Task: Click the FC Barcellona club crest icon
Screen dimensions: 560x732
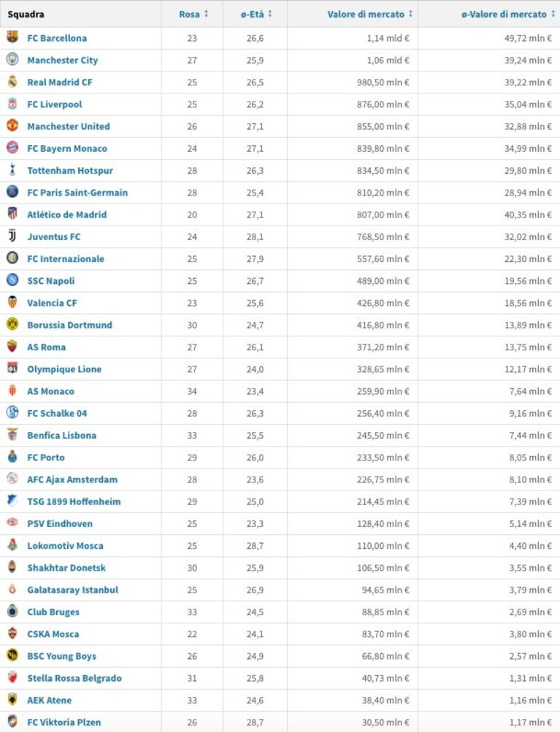Action: (x=12, y=37)
